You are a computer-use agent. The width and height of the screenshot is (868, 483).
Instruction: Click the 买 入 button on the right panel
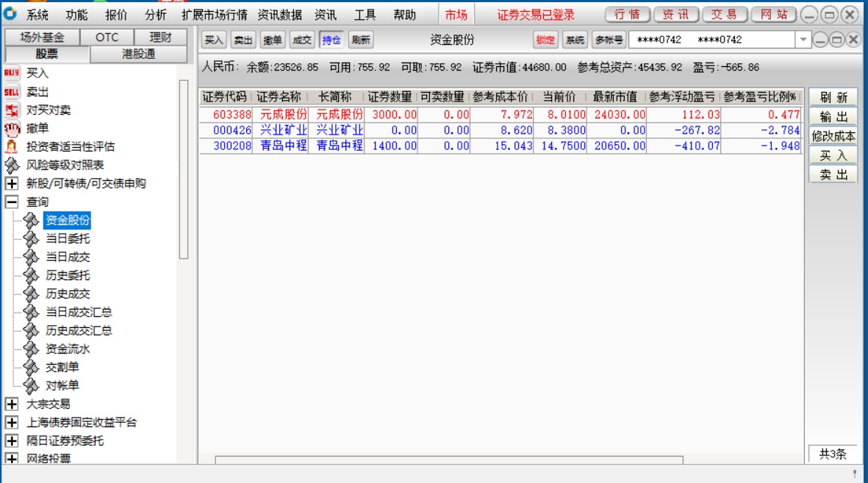[833, 156]
